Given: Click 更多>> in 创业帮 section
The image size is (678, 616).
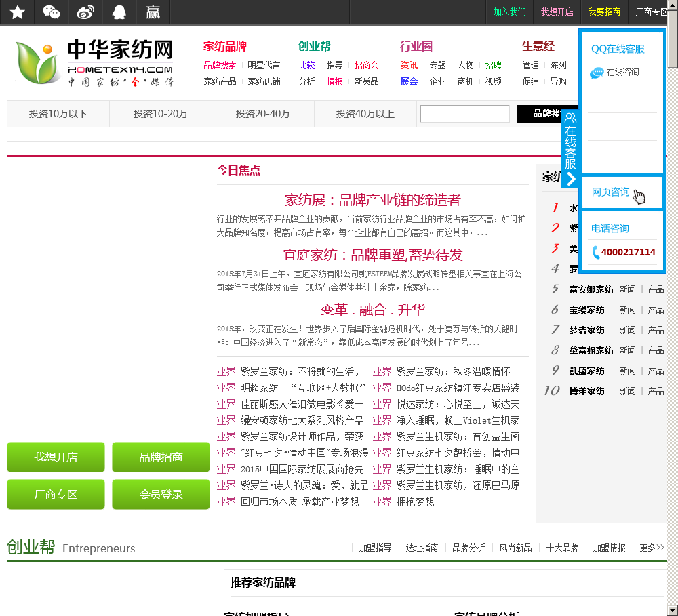Looking at the screenshot, I should click(652, 548).
